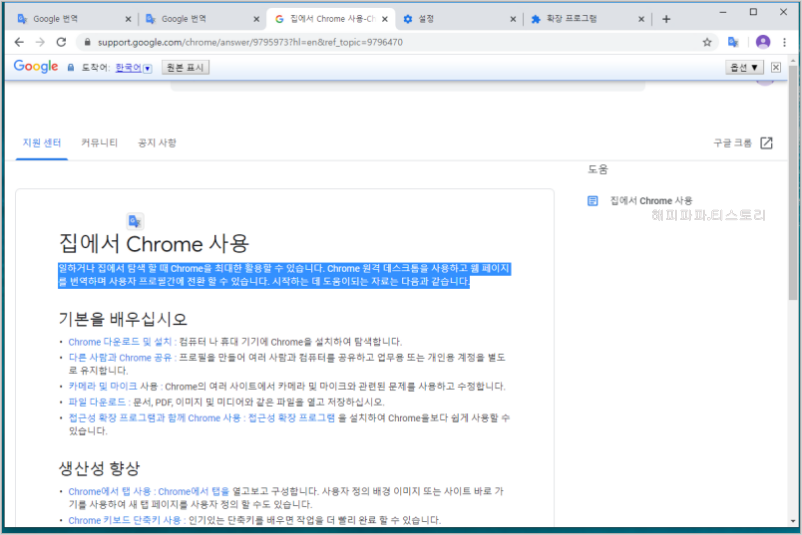Click the 원본 표시 button

tap(185, 67)
